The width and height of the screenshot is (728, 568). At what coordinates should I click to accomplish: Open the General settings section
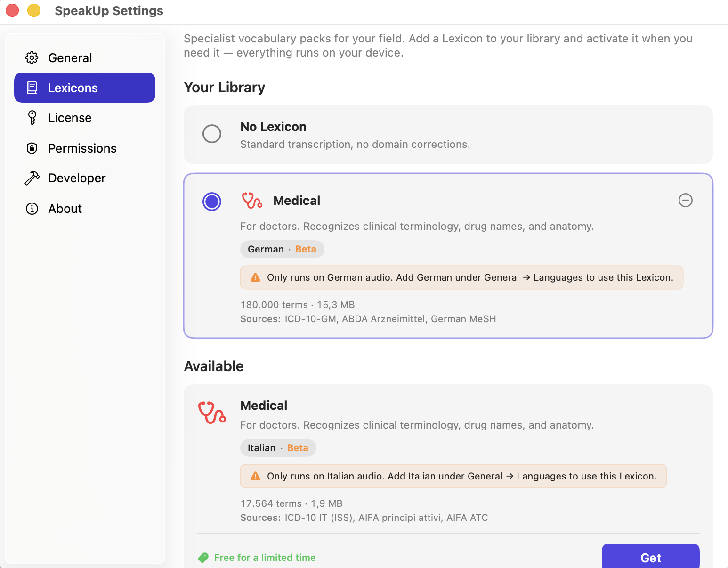[85, 58]
